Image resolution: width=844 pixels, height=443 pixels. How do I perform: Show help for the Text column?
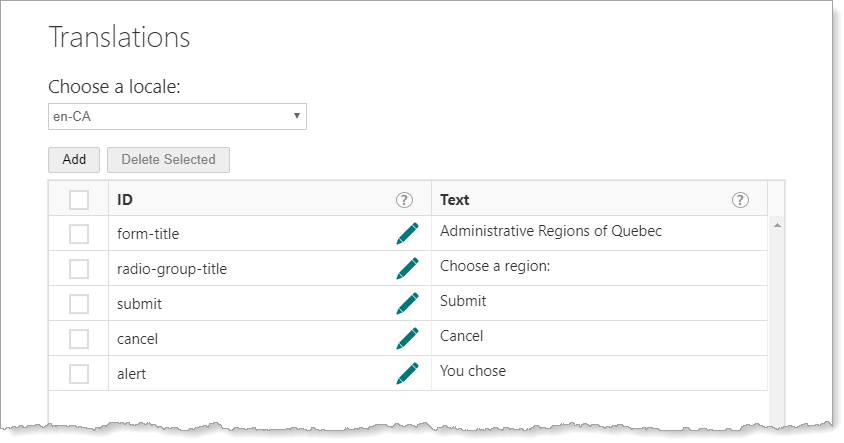tap(740, 200)
